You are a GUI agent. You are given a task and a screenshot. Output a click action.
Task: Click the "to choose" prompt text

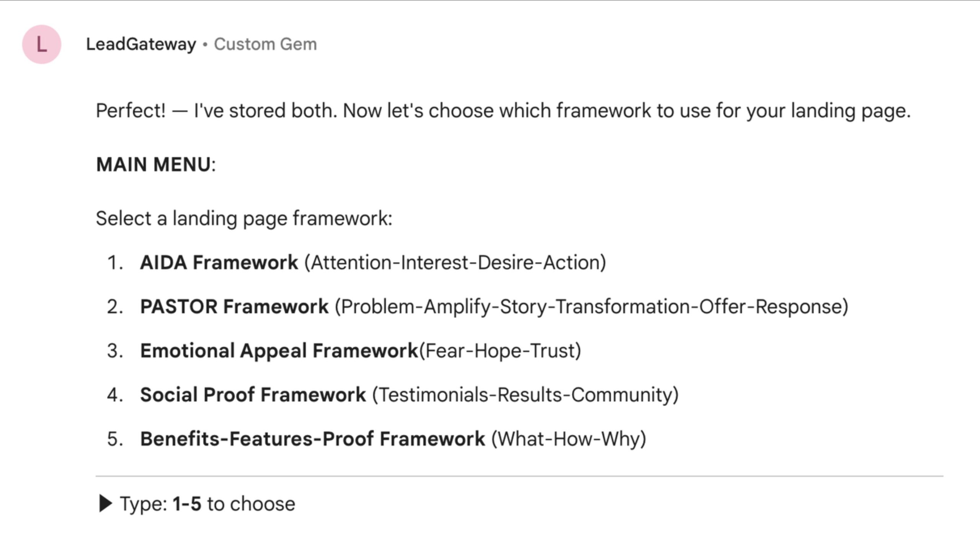(251, 504)
